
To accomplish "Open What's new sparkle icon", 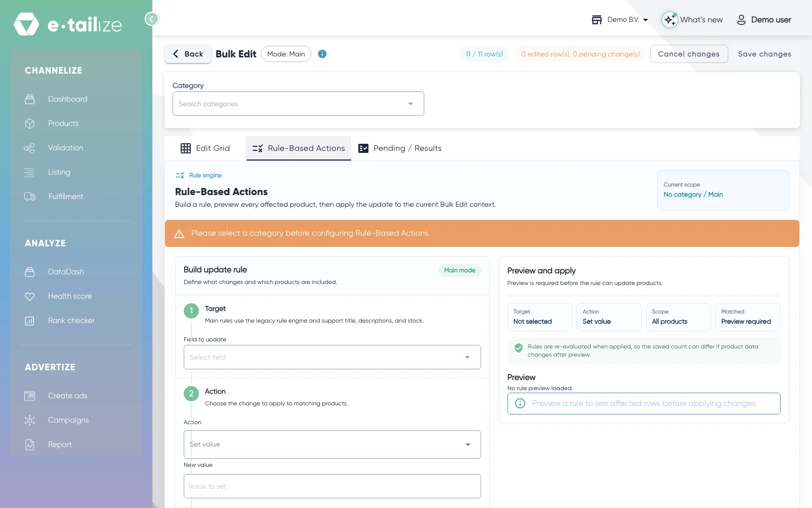I will point(670,20).
